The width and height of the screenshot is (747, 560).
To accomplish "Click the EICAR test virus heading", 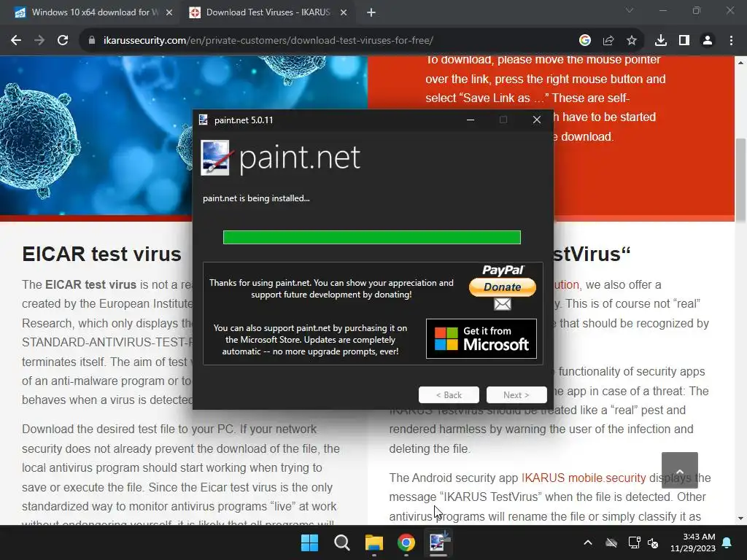I will pyautogui.click(x=101, y=254).
